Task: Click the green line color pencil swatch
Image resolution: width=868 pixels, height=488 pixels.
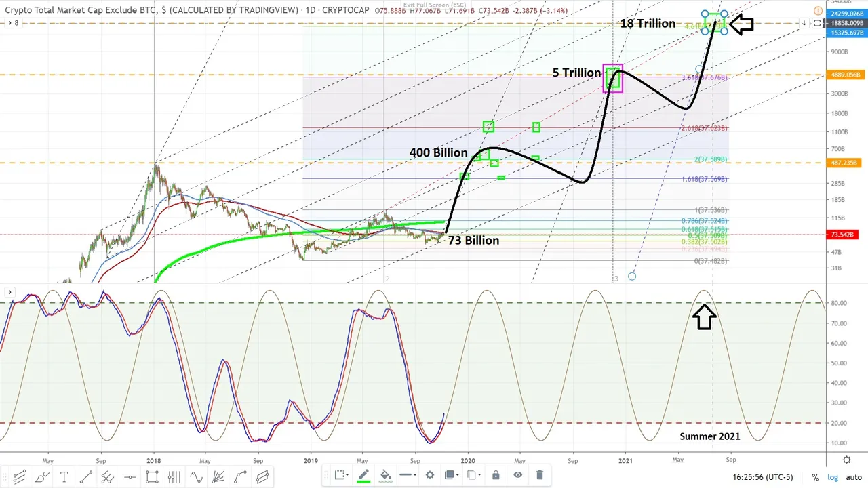Action: [x=363, y=475]
